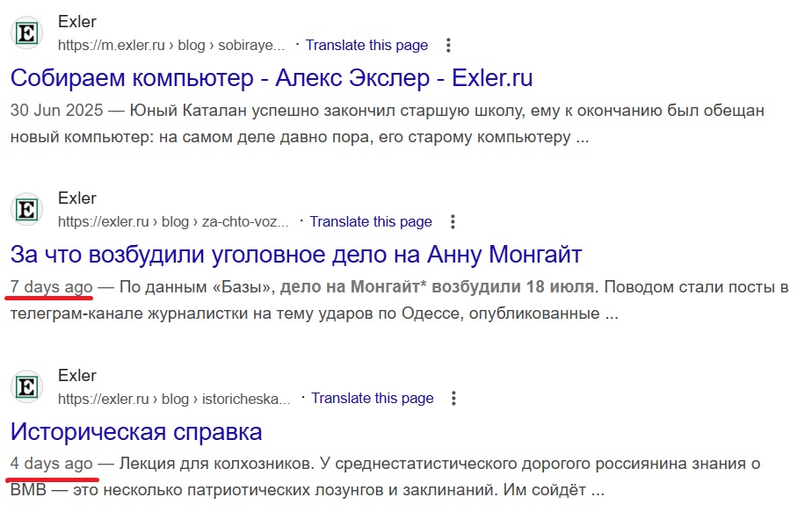This screenshot has height=519, width=812.
Task: Click the Exler favicon for the Анну Монгайт result
Action: (x=27, y=210)
